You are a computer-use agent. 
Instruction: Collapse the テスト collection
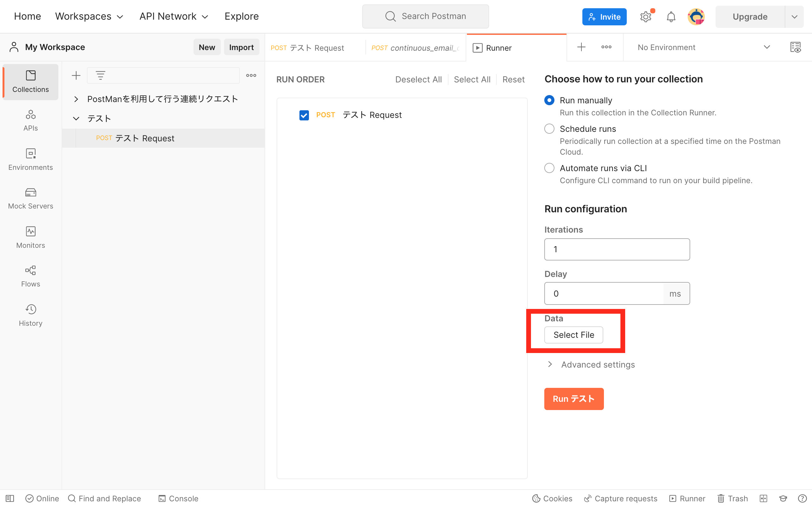(76, 118)
